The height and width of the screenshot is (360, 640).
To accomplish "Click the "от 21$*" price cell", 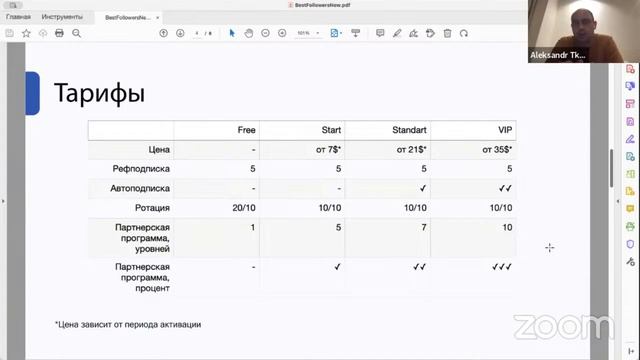I will click(x=411, y=150).
